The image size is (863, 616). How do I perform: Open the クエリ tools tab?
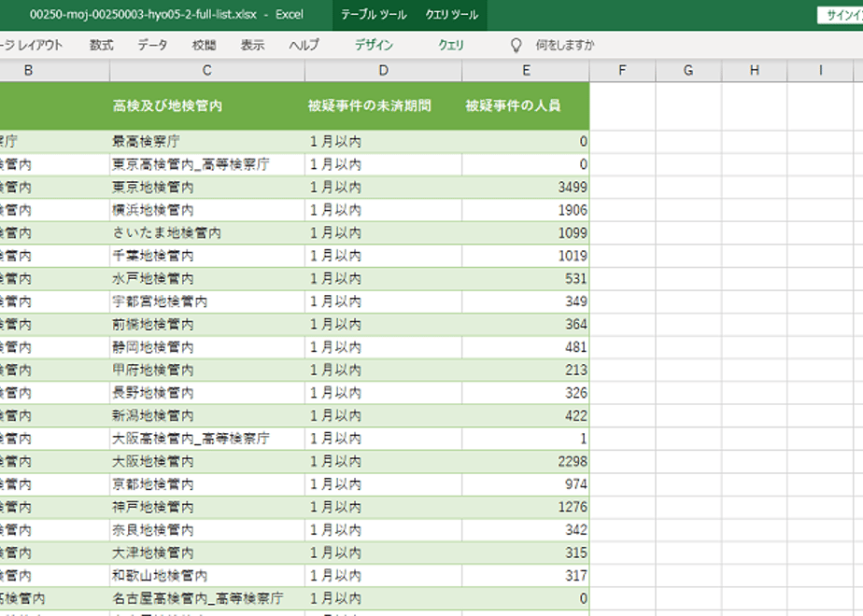tap(451, 45)
